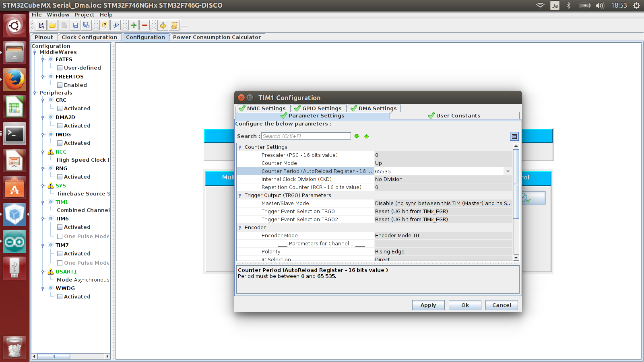
Task: Click the New Project toolbar icon
Action: (41, 25)
